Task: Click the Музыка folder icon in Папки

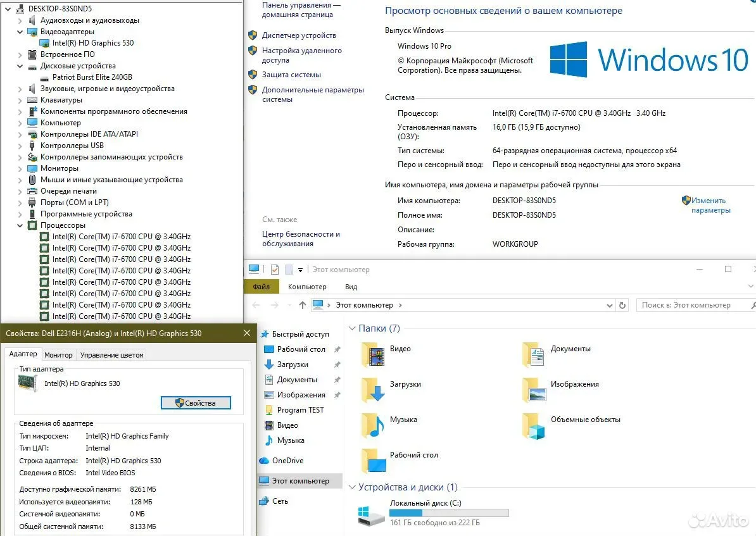Action: pos(373,425)
